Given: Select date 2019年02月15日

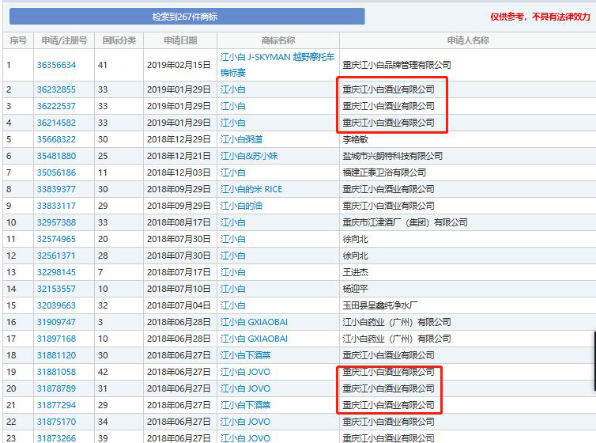Looking at the screenshot, I should pos(179,65).
